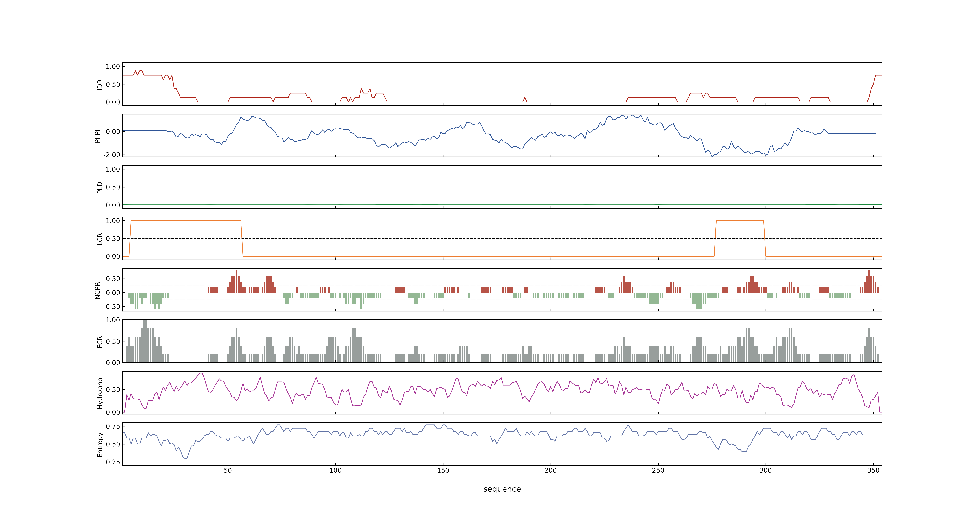This screenshot has width=980, height=523.
Task: Click the x-axis tick label 200
Action: point(551,470)
